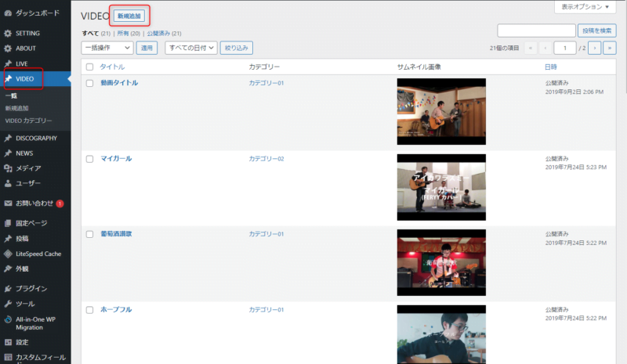This screenshot has width=627, height=364.
Task: Open the メディア media icon in sidebar
Action: click(8, 168)
